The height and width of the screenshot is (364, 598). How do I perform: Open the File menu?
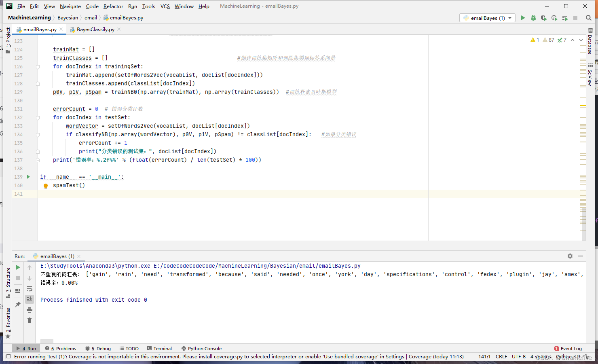21,6
